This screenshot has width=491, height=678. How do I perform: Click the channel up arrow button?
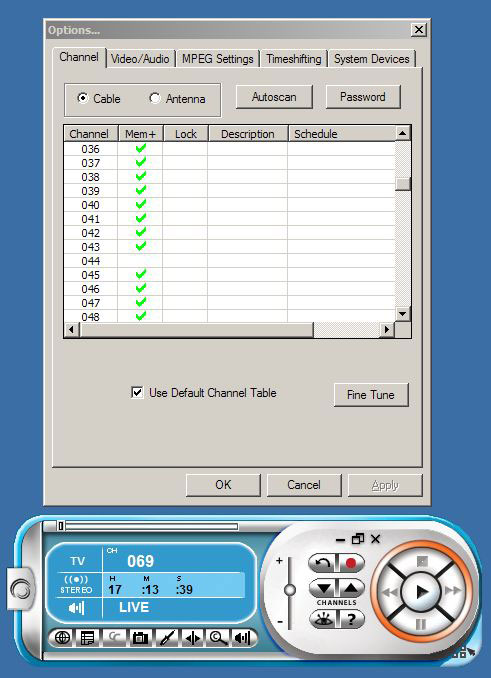click(x=351, y=588)
